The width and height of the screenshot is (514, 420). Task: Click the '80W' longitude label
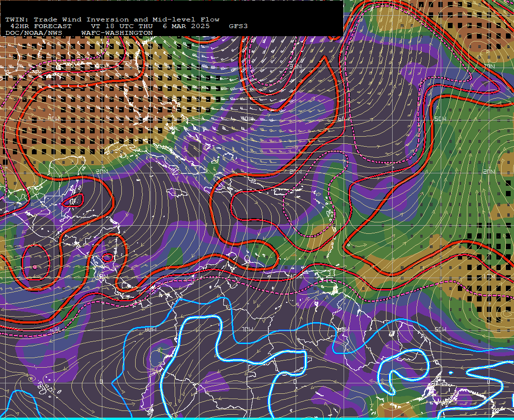point(150,329)
